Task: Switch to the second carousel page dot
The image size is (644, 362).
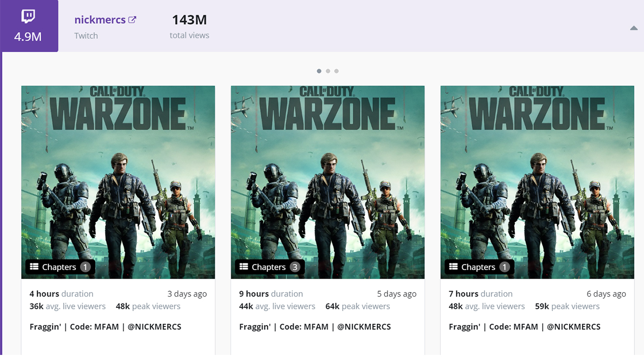Action: click(328, 71)
